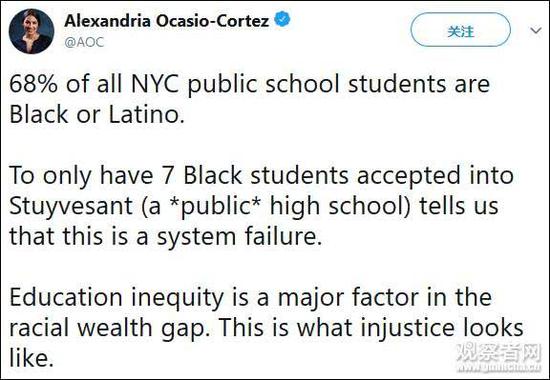Click the "racial wealth gap" phrase
The height and width of the screenshot is (380, 550).
(110, 328)
